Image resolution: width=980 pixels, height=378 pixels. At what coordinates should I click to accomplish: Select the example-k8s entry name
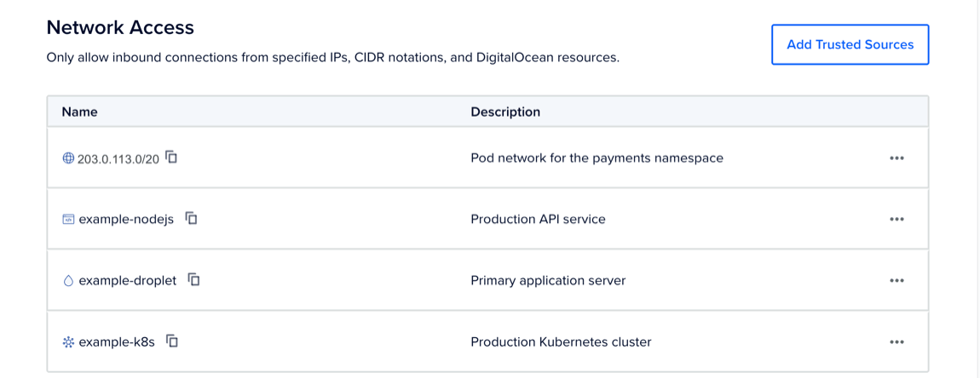pos(117,342)
